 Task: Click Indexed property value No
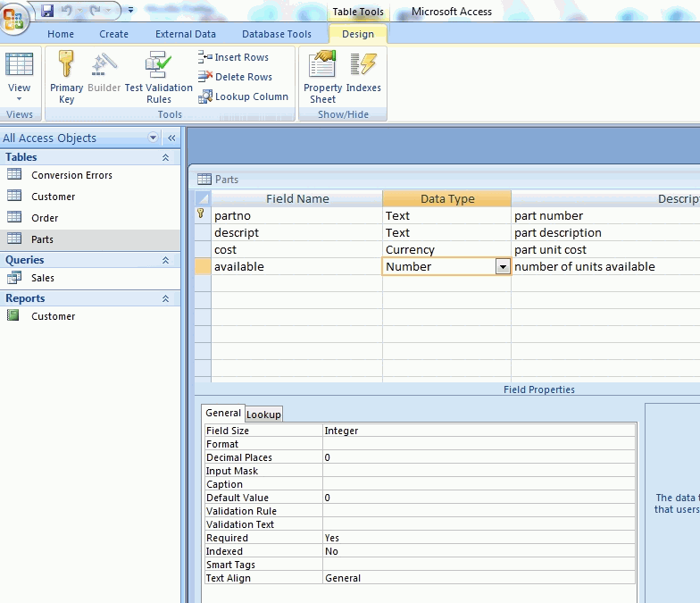[479, 550]
